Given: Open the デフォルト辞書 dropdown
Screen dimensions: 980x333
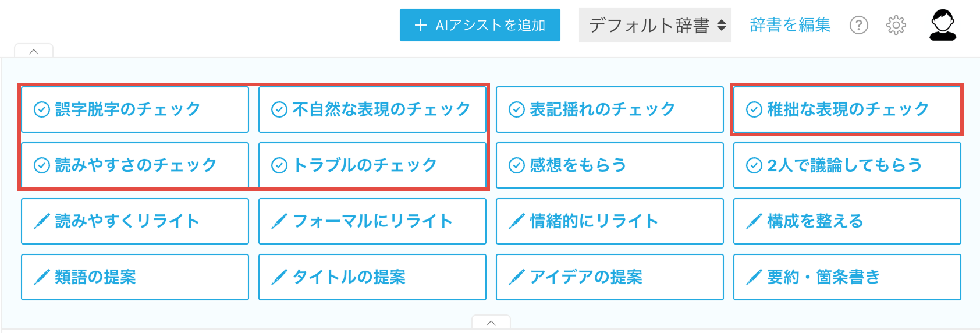Looking at the screenshot, I should pyautogui.click(x=655, y=25).
